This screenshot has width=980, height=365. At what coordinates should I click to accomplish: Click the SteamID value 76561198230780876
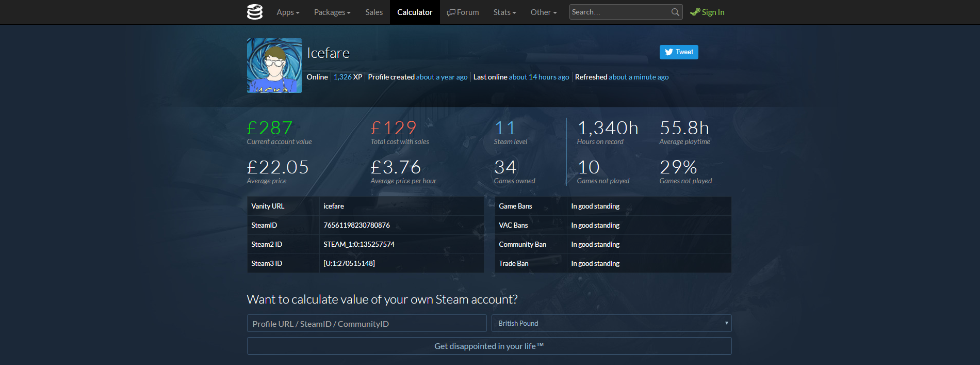click(356, 225)
